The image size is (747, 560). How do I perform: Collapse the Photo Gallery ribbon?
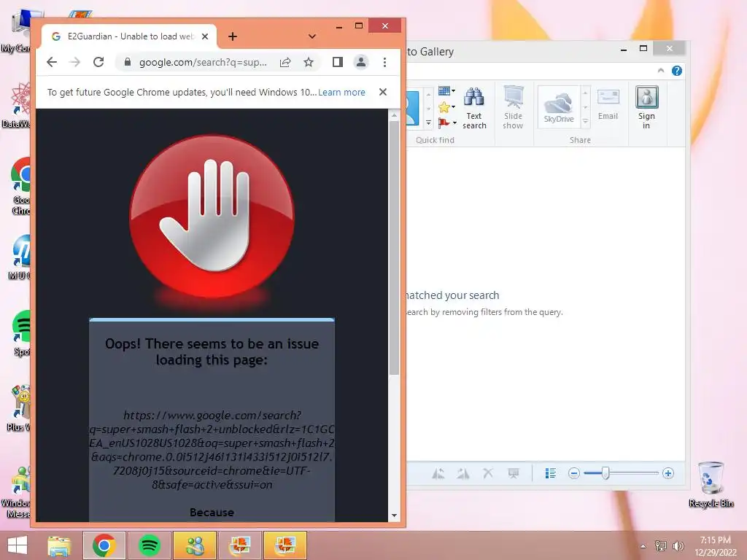coord(661,71)
